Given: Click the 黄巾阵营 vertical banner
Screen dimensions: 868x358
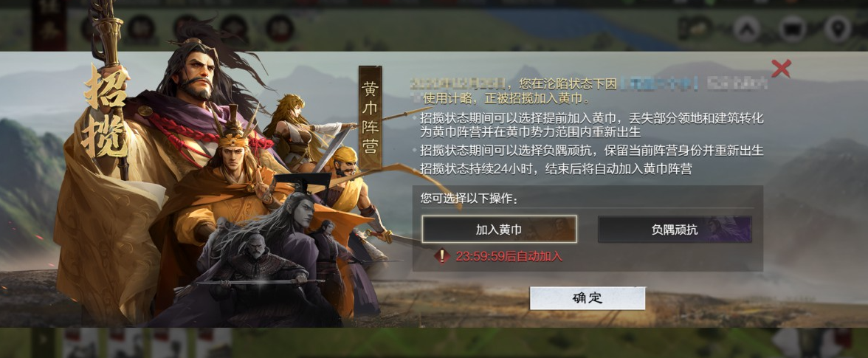Looking at the screenshot, I should click(x=370, y=117).
